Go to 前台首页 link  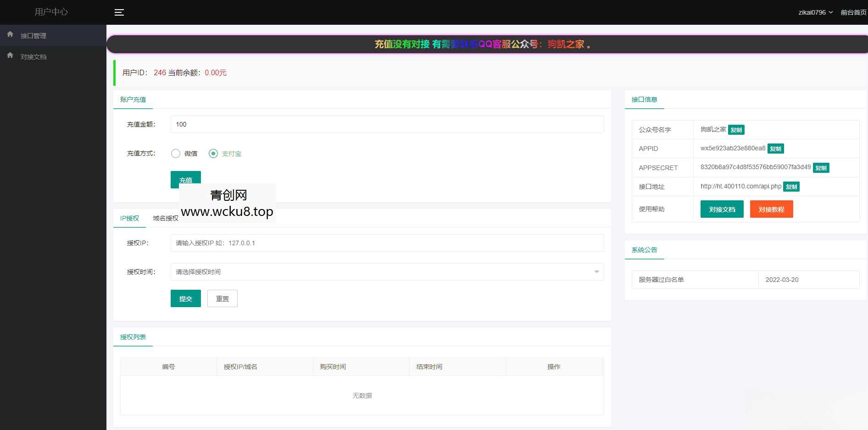[x=853, y=12]
